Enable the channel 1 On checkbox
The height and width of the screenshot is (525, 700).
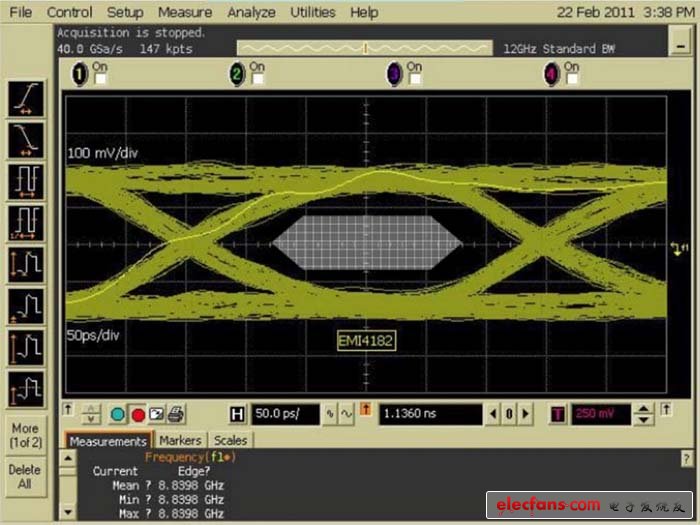point(98,78)
